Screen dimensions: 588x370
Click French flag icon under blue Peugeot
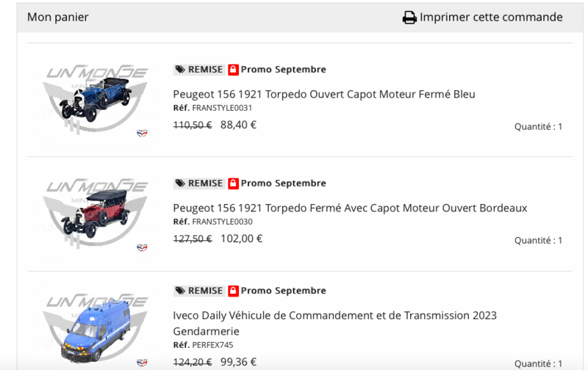[x=142, y=134]
